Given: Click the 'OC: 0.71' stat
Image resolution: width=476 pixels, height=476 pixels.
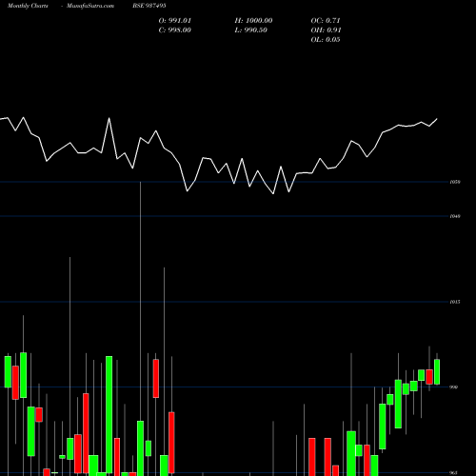Looking at the screenshot, I should (326, 21).
